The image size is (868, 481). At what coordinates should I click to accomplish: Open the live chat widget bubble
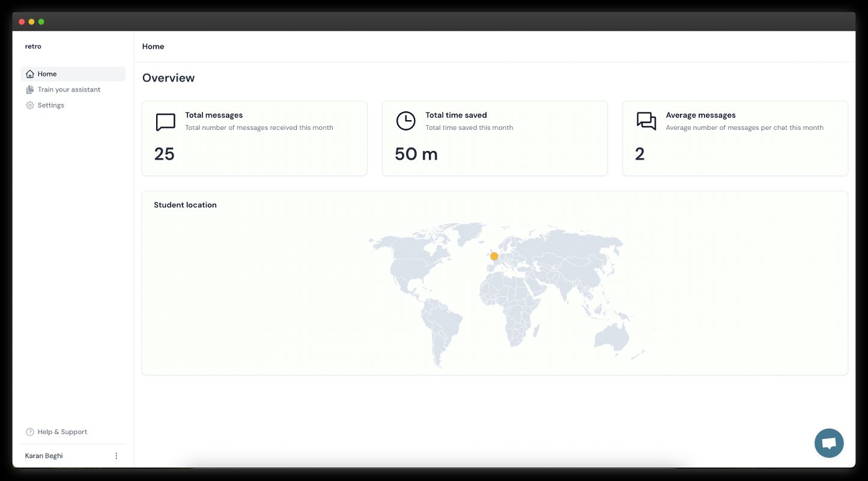[829, 443]
